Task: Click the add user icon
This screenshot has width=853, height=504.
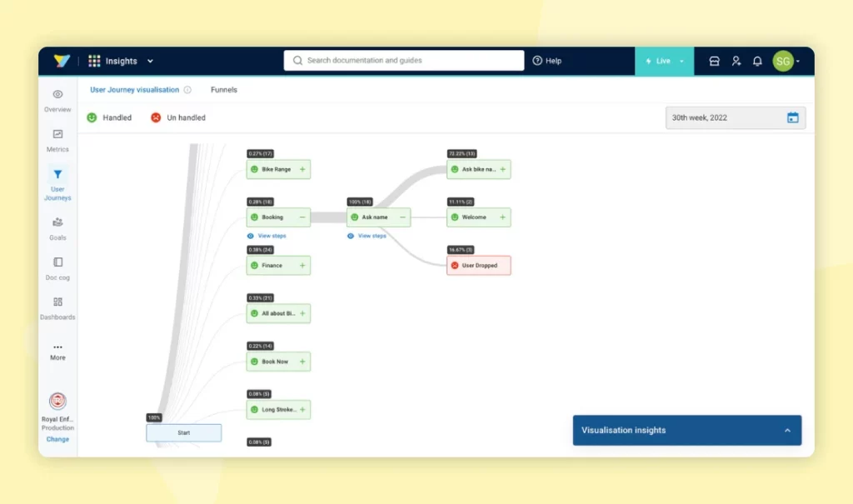Action: tap(736, 61)
